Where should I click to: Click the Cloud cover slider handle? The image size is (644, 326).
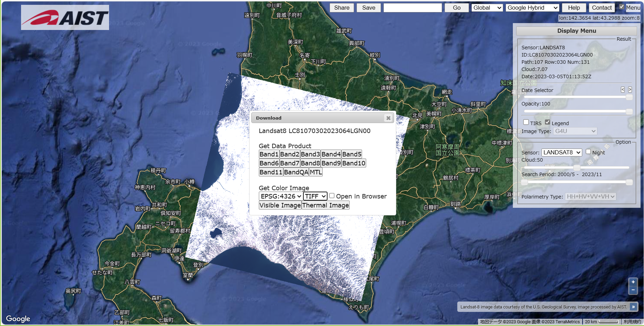tap(577, 167)
